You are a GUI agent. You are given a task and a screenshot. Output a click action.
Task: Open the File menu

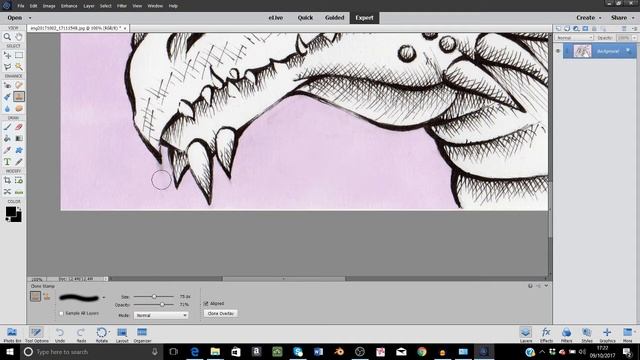point(21,6)
